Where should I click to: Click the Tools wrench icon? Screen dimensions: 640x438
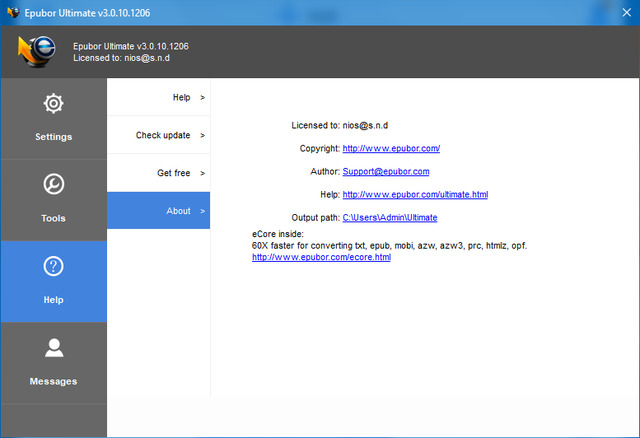pyautogui.click(x=53, y=185)
